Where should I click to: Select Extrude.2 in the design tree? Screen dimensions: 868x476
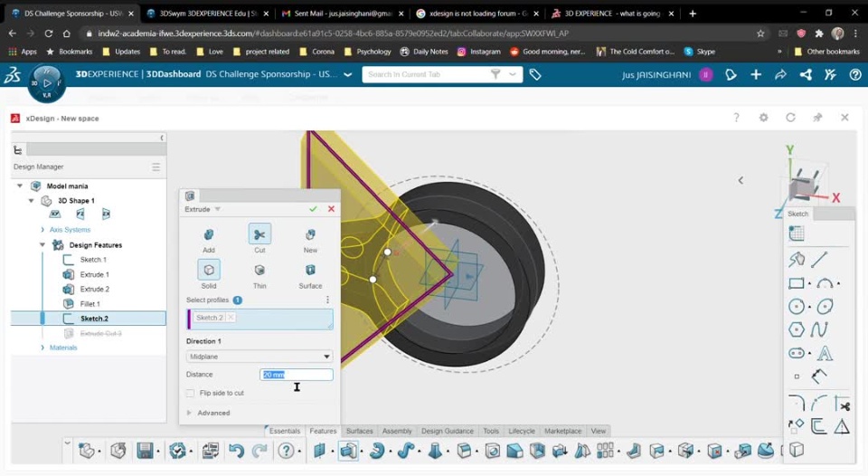pos(94,289)
